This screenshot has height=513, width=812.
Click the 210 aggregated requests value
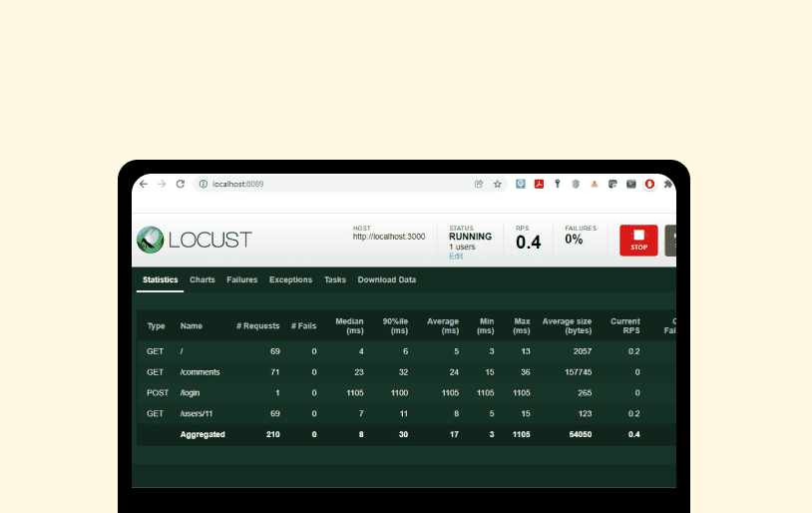click(273, 434)
